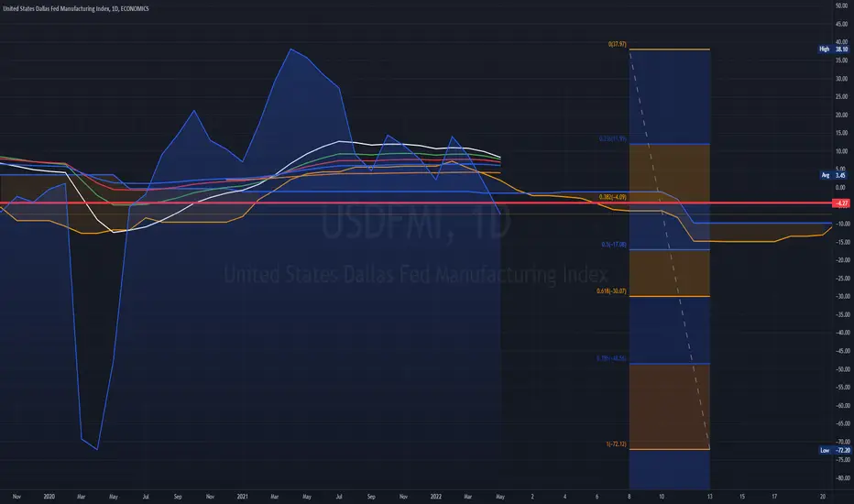Viewport: 854px width, 504px height.
Task: Click the 50.00 tick on price scale
Action: (x=841, y=5)
